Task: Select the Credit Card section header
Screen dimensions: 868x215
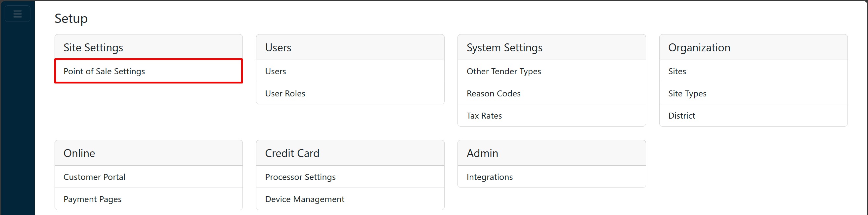Action: coord(292,153)
